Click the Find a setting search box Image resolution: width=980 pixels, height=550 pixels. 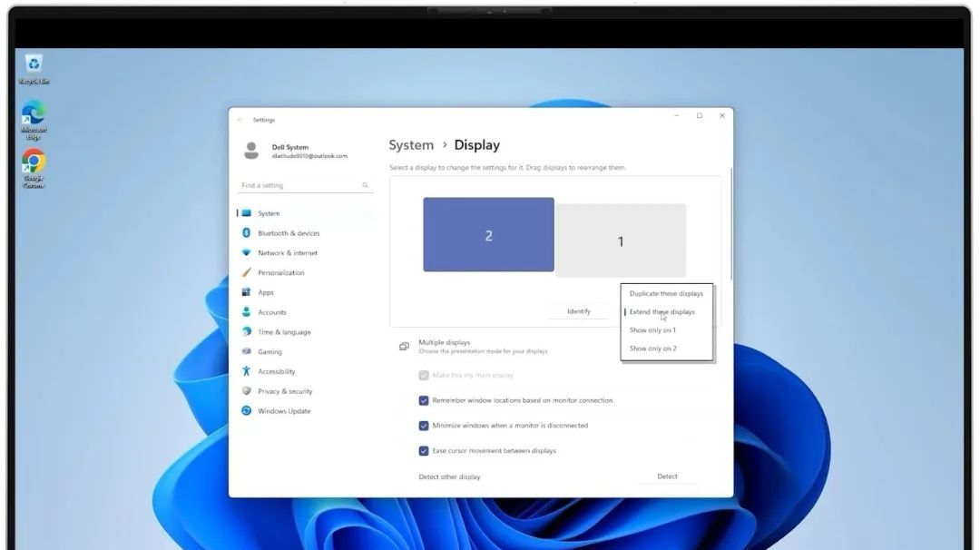[305, 185]
